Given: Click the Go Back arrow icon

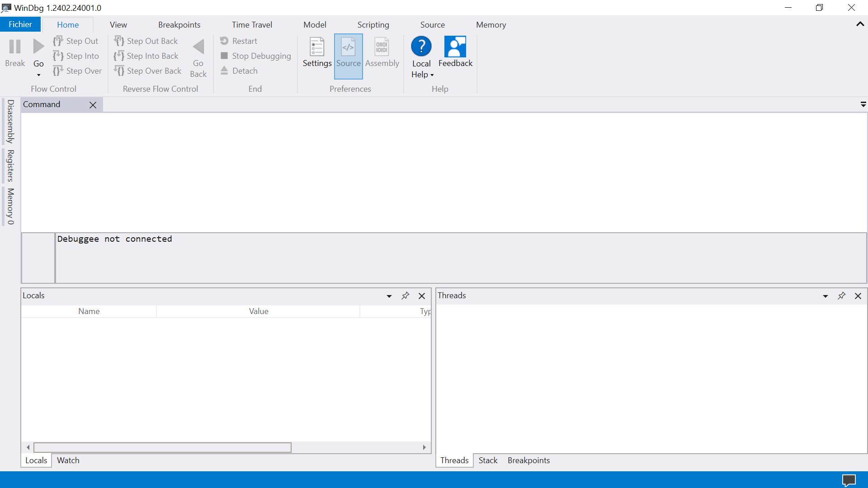Looking at the screenshot, I should (x=198, y=47).
